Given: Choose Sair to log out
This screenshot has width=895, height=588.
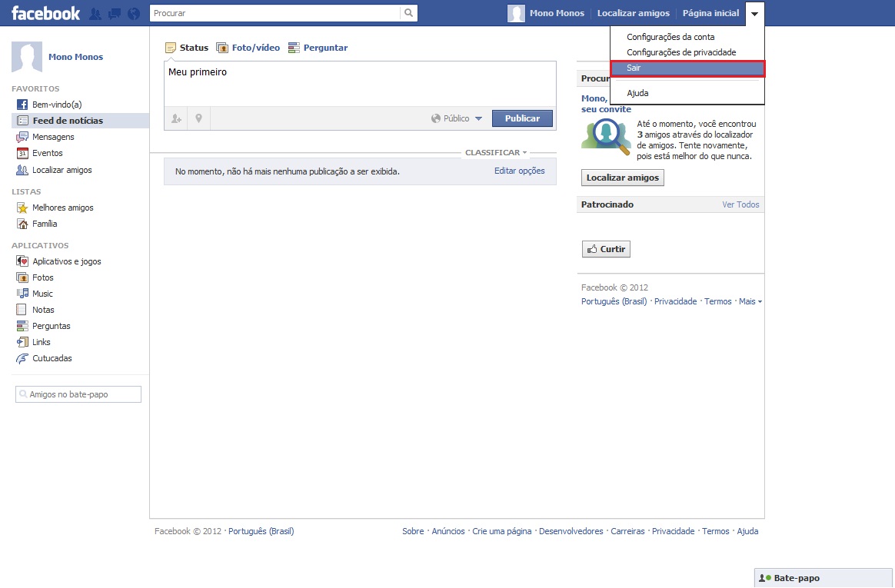Looking at the screenshot, I should pos(687,68).
